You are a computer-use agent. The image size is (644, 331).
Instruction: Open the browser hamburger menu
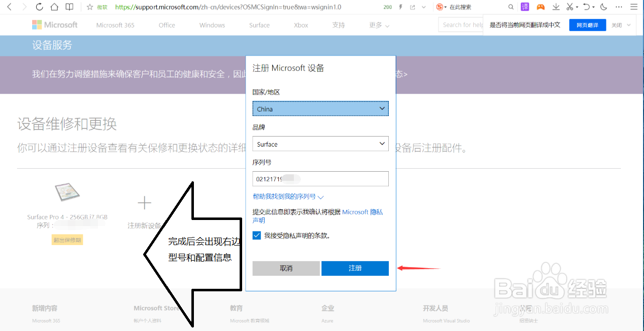tap(634, 7)
